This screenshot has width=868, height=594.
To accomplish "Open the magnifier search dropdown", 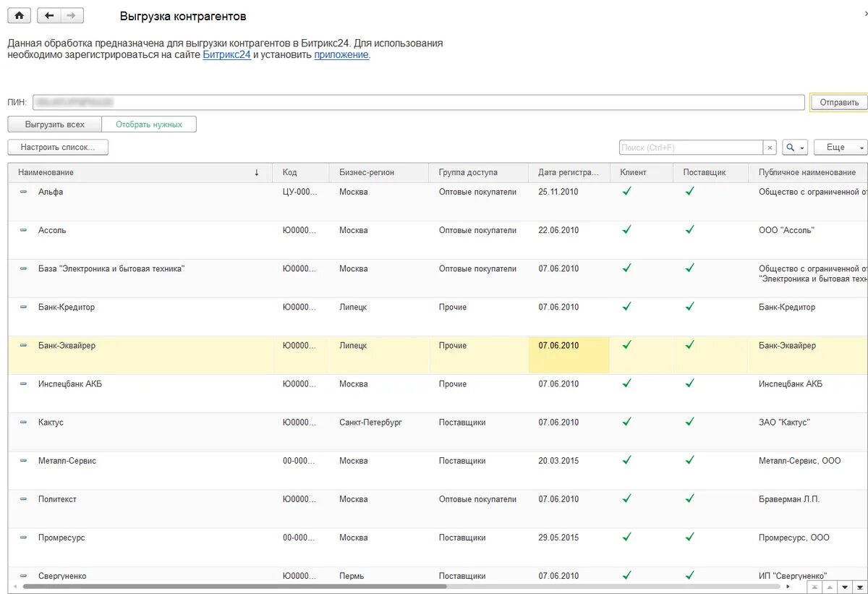I will coord(794,148).
